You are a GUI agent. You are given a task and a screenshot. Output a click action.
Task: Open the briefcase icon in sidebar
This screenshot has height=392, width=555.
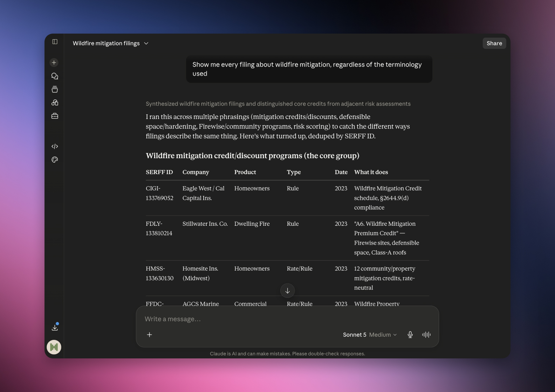pyautogui.click(x=55, y=116)
